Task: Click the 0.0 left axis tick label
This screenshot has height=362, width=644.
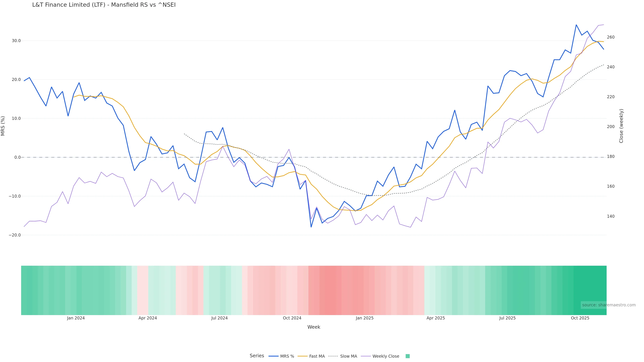Action: [17, 157]
